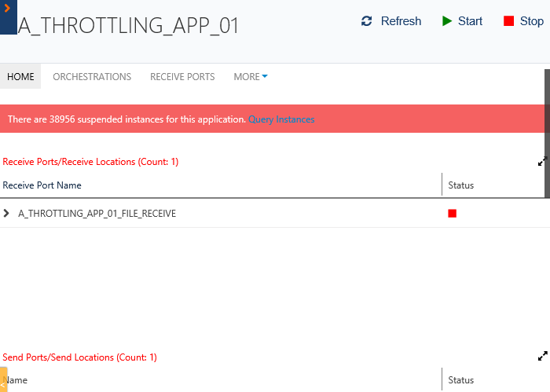Screen dimensions: 550x392
Task: Click the Name column header in Send Ports
Action: coord(17,380)
